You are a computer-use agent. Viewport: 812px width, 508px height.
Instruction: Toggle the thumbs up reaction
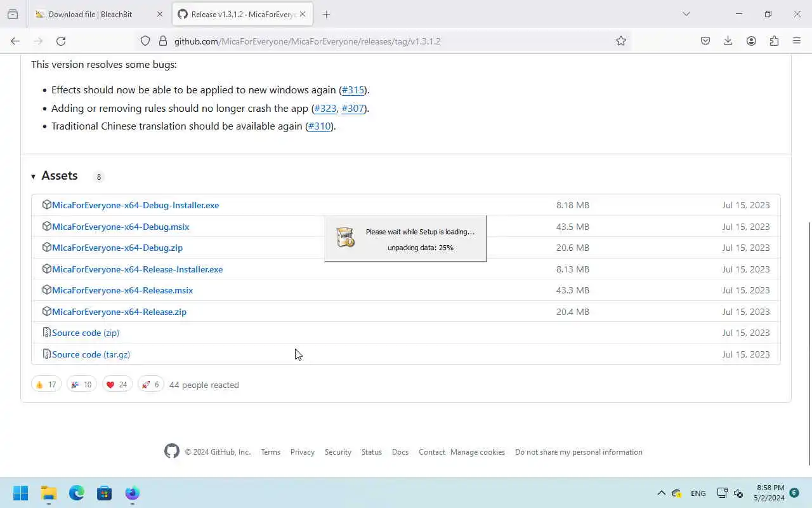point(46,385)
